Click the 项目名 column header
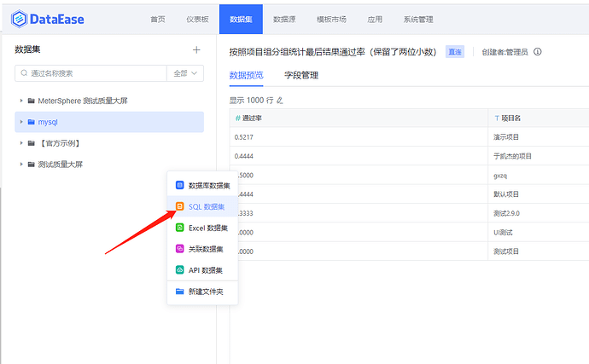The height and width of the screenshot is (364, 589). (539, 118)
